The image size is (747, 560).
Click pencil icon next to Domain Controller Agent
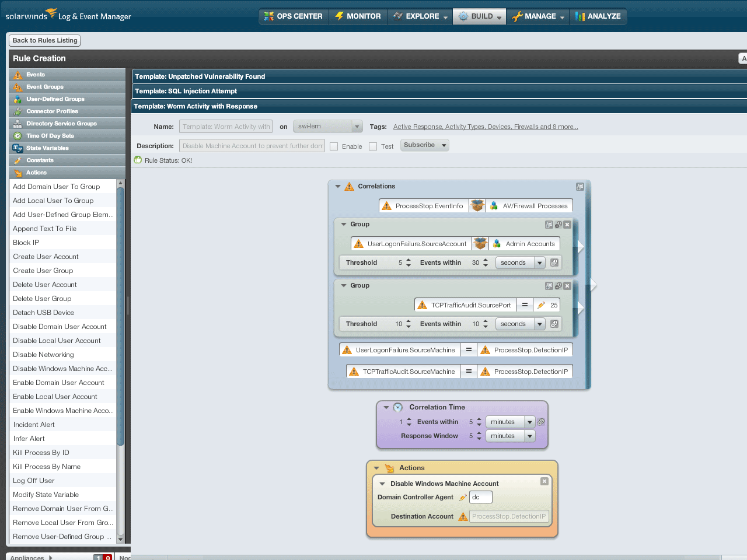pos(463,498)
